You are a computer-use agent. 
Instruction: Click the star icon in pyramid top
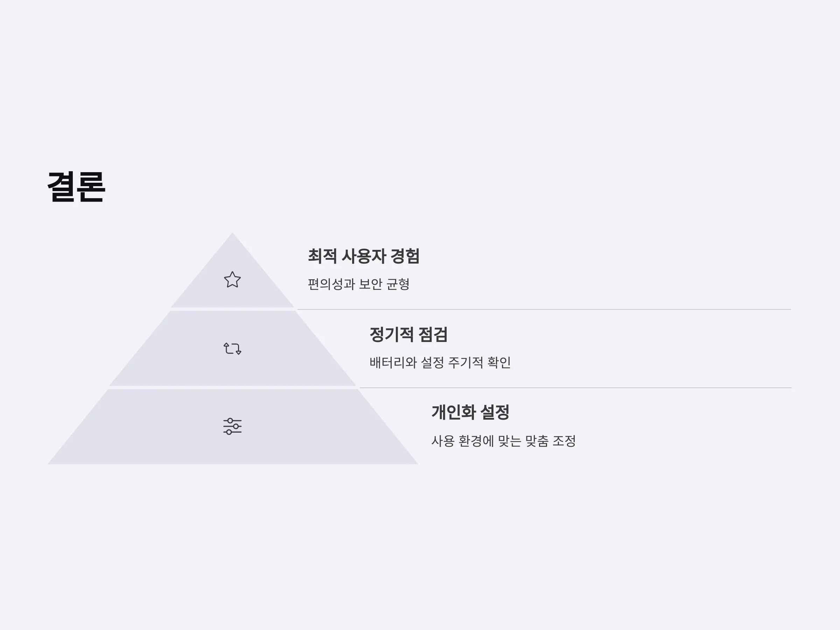coord(232,280)
